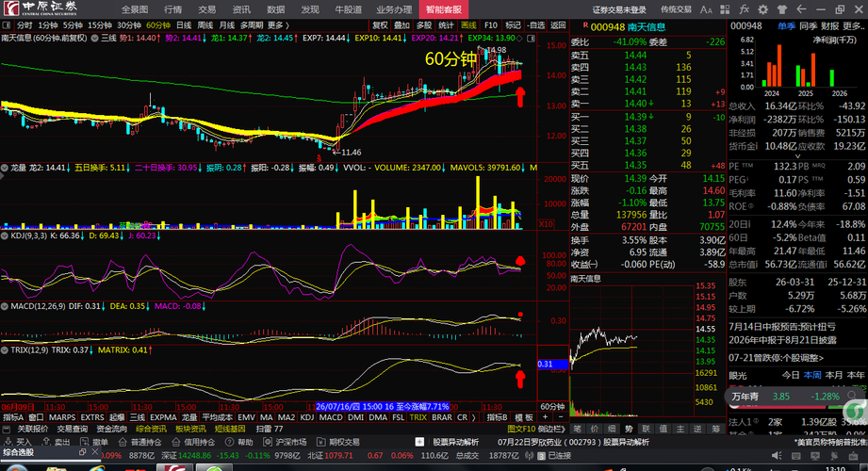
Task: Open the F10 company info button
Action: (x=490, y=25)
